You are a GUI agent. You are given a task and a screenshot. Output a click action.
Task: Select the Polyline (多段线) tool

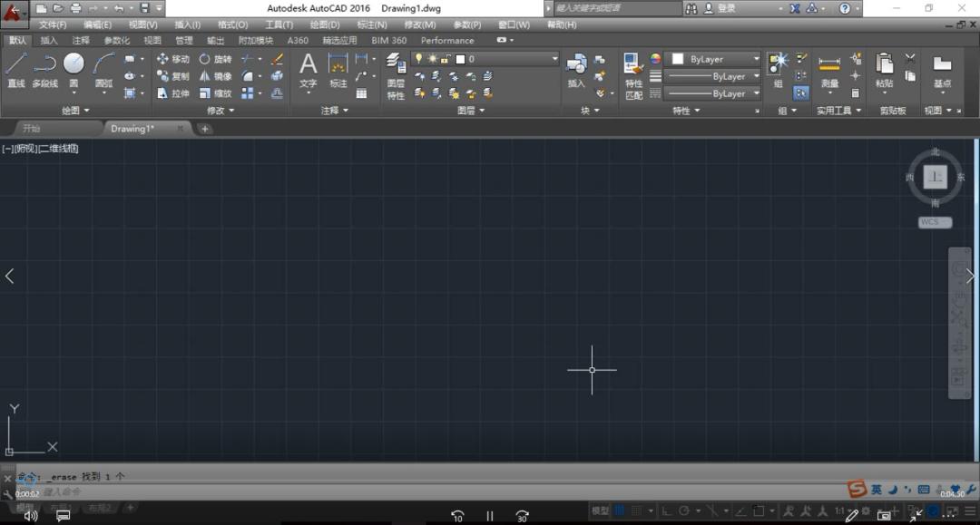pyautogui.click(x=44, y=66)
